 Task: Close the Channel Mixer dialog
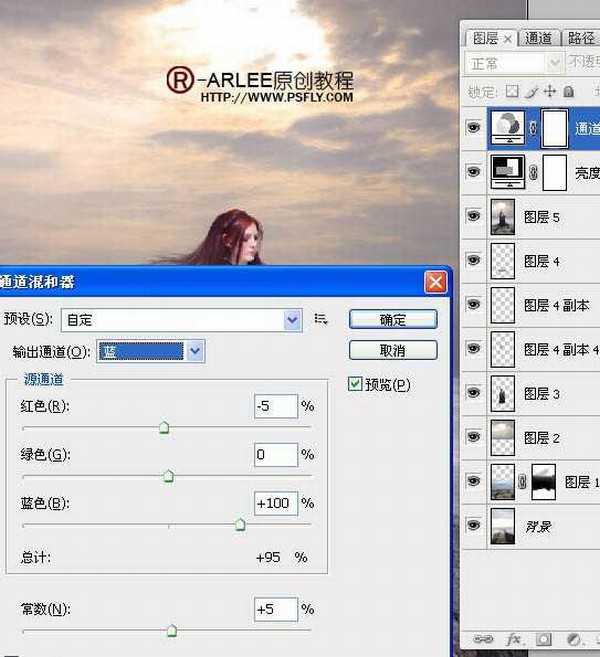[x=435, y=282]
